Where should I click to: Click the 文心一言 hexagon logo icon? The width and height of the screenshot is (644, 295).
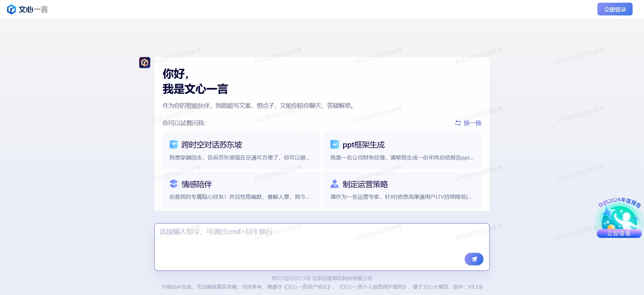11,9
